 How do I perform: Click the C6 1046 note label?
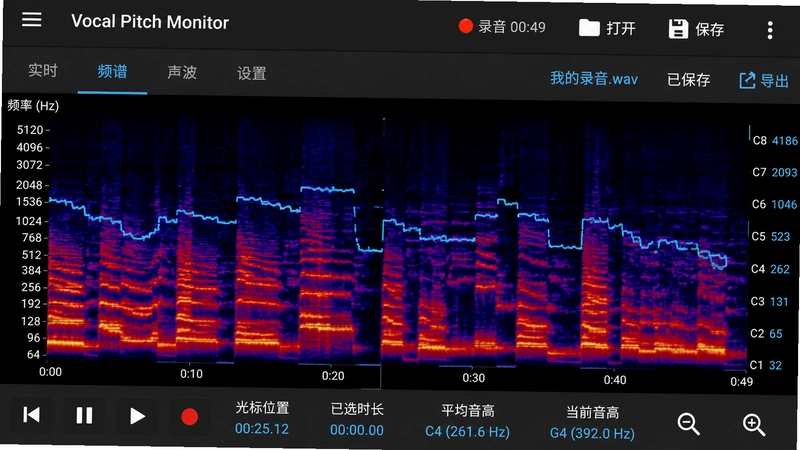point(774,205)
